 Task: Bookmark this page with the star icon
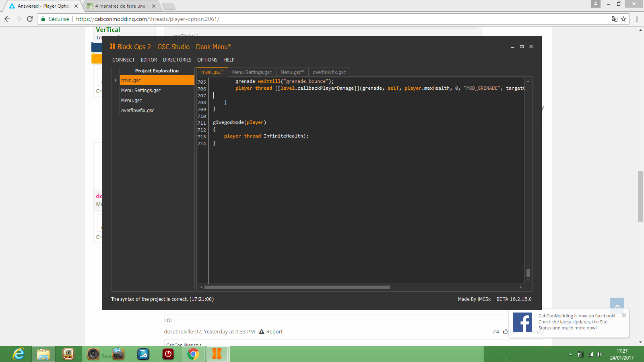pos(623,19)
